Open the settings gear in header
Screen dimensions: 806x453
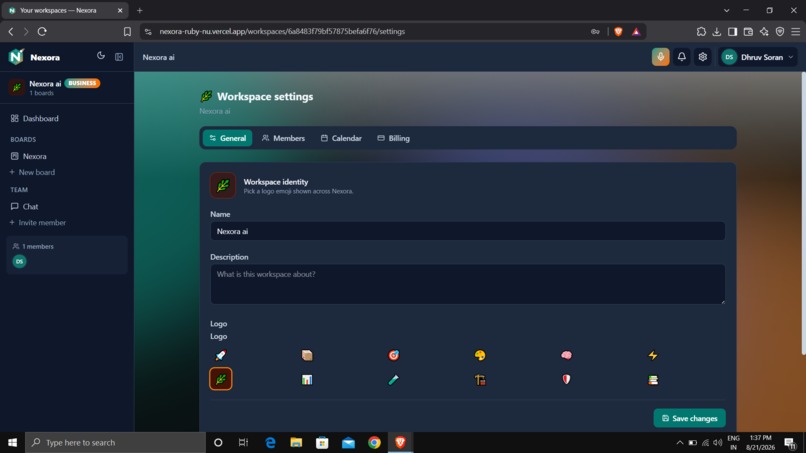tap(703, 57)
